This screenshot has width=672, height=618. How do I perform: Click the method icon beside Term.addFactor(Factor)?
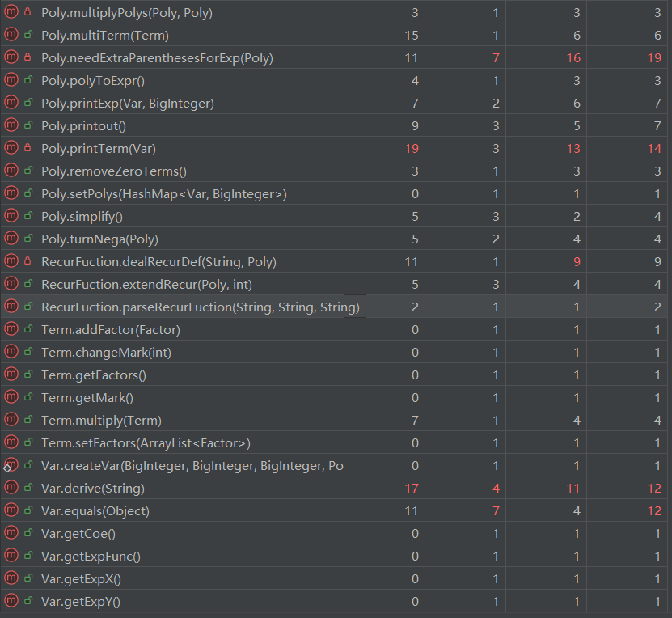[11, 329]
